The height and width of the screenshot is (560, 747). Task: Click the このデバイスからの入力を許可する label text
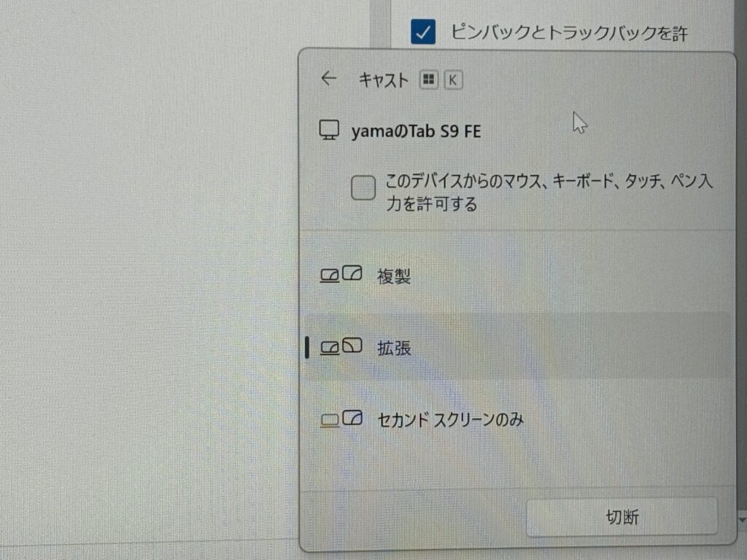pyautogui.click(x=549, y=192)
